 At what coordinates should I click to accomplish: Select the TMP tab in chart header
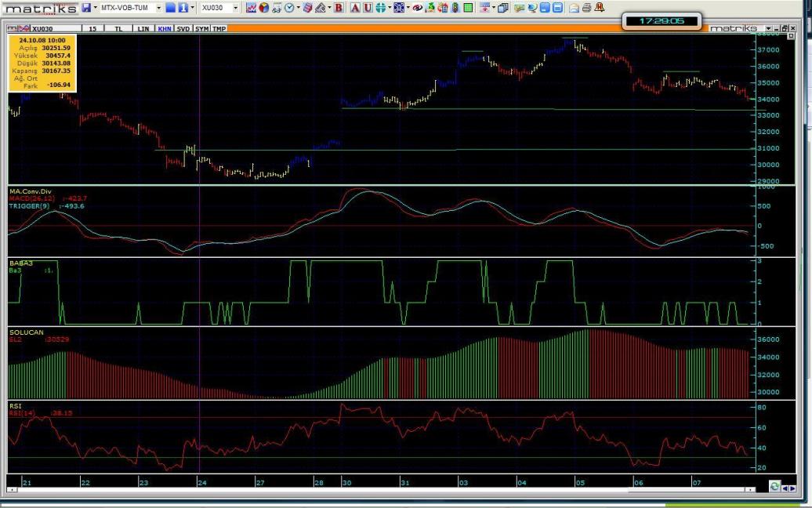219,28
